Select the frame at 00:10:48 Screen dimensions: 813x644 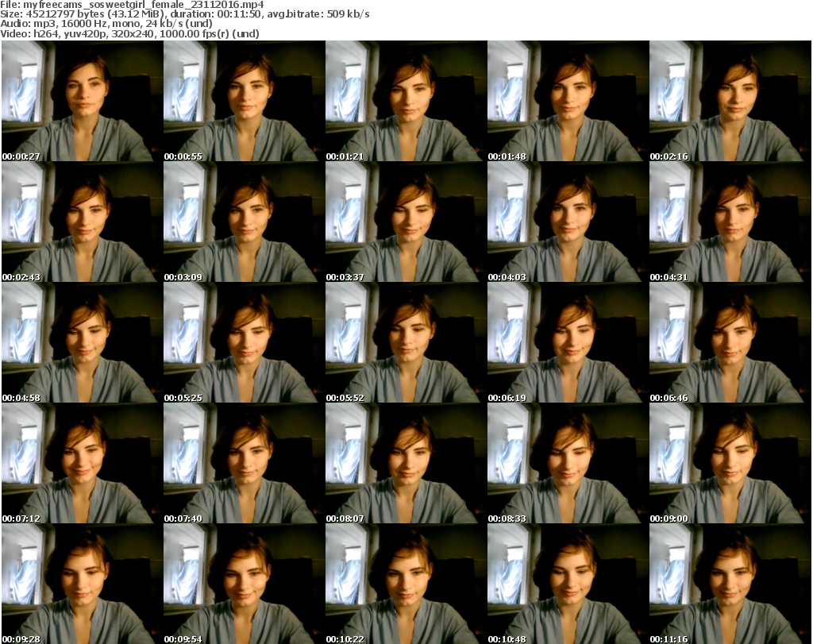[568, 584]
